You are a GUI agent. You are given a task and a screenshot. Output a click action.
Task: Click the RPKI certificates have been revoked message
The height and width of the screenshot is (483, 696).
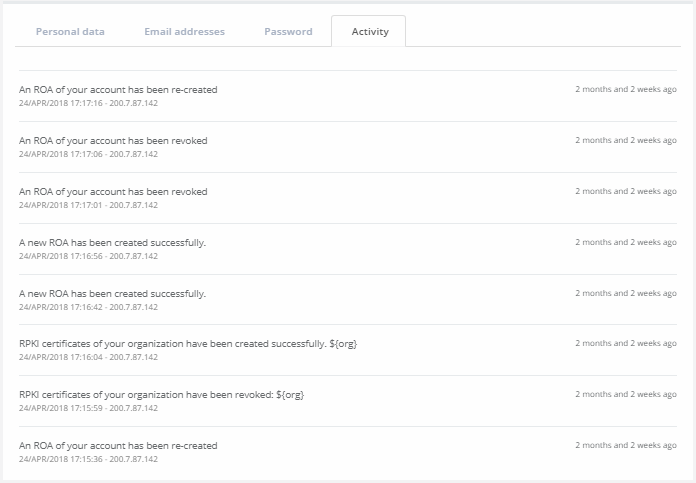click(161, 395)
